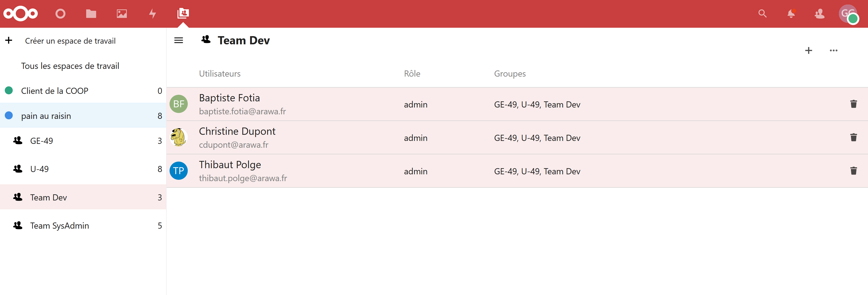Click Créer un espace de travail
The height and width of the screenshot is (295, 868).
[70, 41]
